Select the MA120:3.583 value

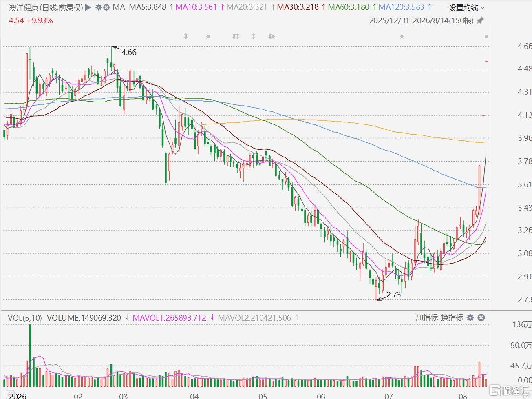click(402, 7)
